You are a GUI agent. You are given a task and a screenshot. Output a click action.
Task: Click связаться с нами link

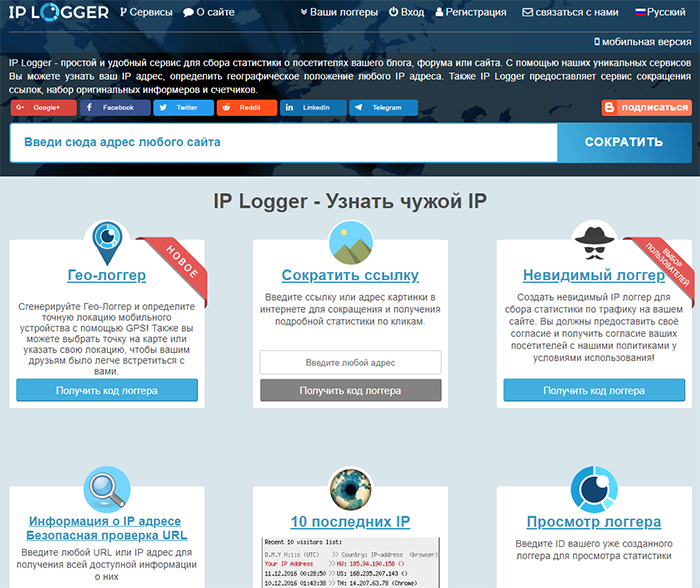(571, 12)
